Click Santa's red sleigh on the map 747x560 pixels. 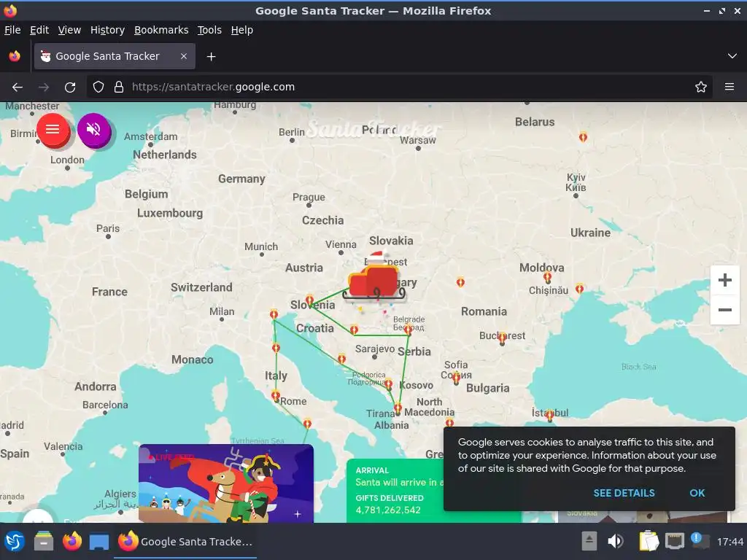[x=374, y=281]
